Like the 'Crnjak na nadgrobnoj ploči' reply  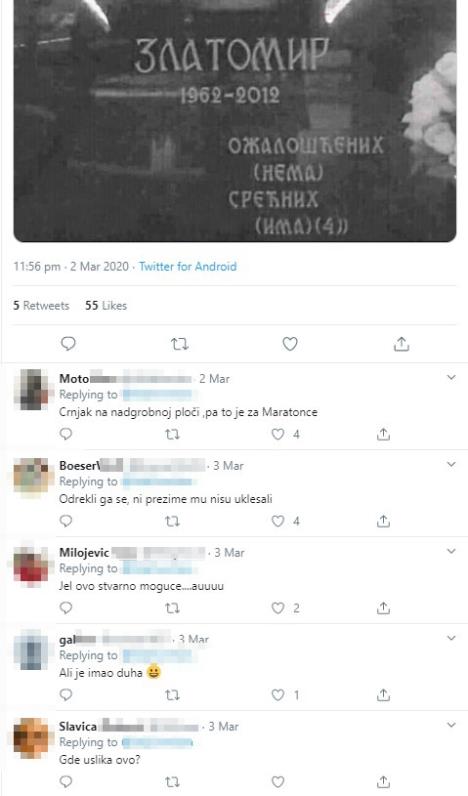(278, 434)
